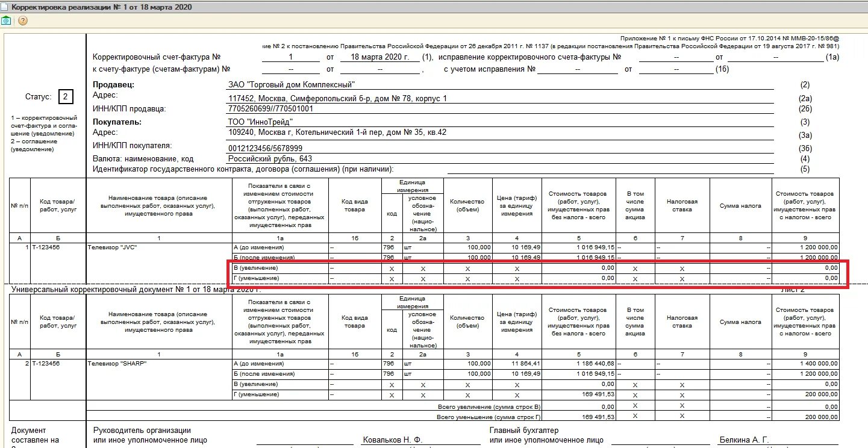Select buyer address '109240, Москва г, Котельнический'

click(337, 132)
